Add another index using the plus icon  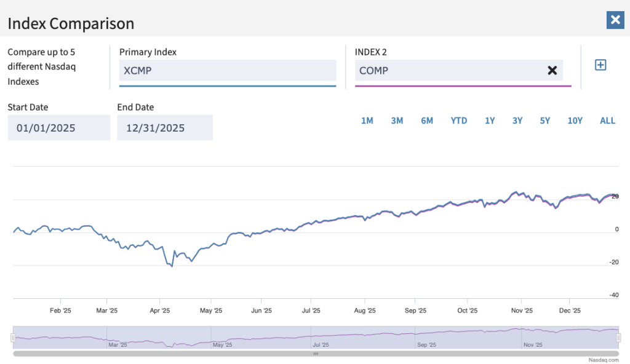coord(600,64)
